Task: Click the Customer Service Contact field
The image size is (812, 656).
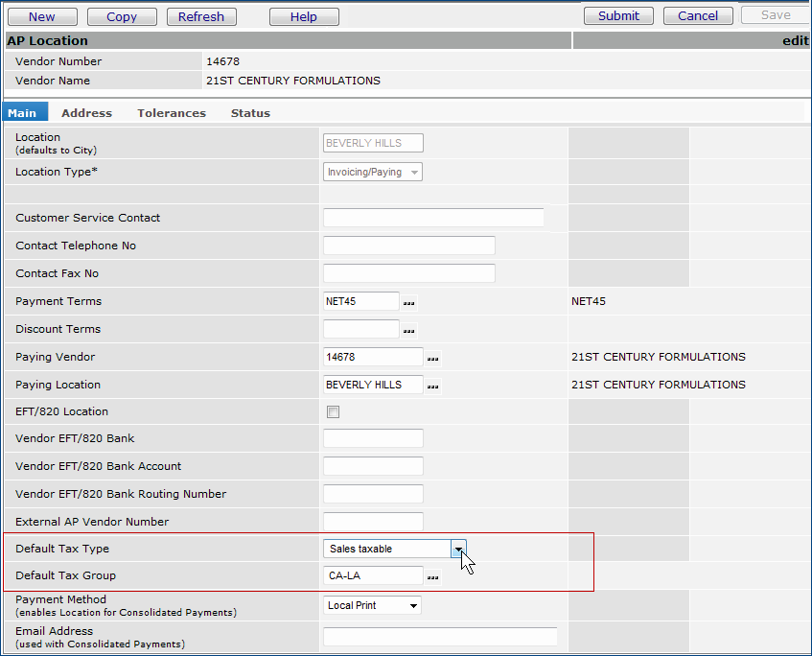Action: pyautogui.click(x=433, y=218)
